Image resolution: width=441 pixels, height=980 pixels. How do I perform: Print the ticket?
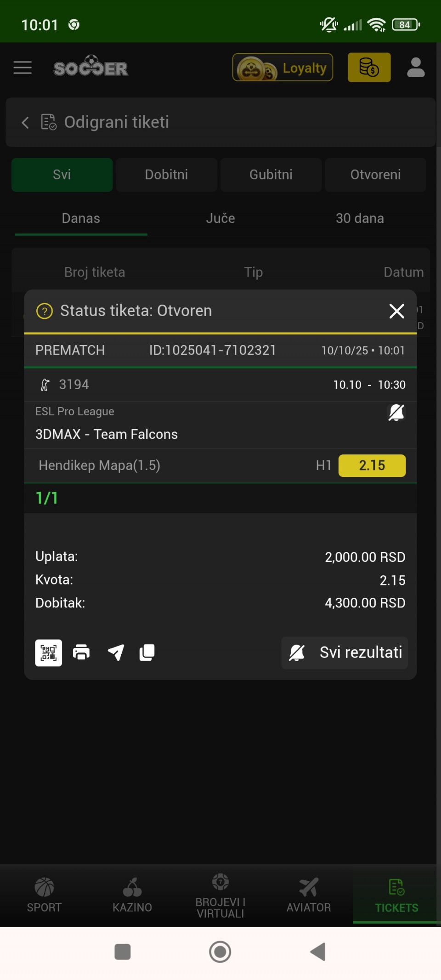click(x=81, y=652)
